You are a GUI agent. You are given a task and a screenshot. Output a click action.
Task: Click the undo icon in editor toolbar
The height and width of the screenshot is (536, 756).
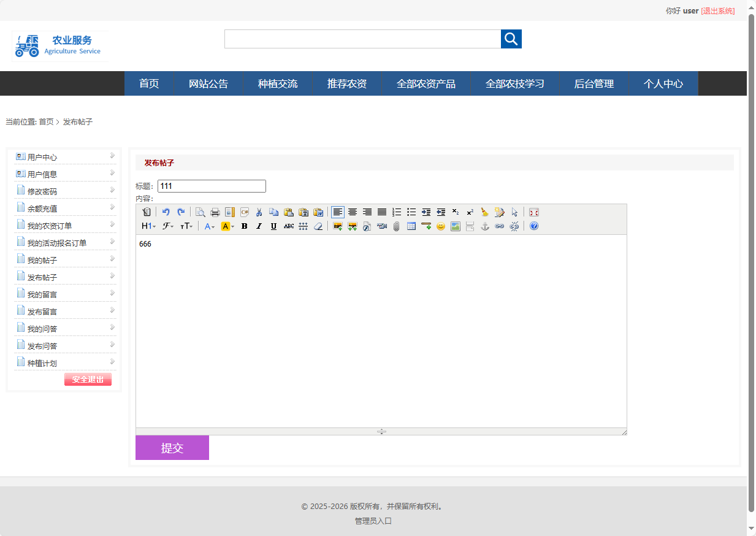[166, 212]
